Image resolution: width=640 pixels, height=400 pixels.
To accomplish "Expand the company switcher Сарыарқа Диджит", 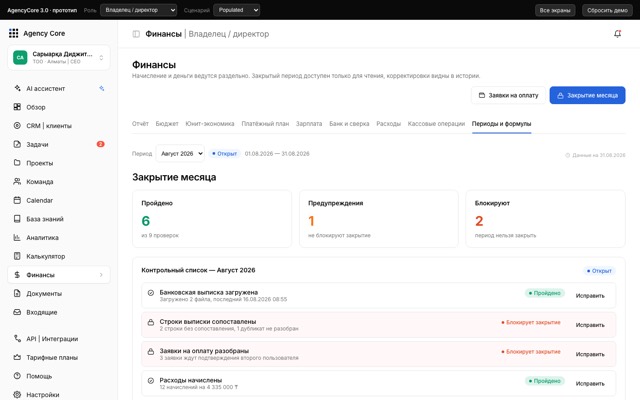I will [x=58, y=58].
